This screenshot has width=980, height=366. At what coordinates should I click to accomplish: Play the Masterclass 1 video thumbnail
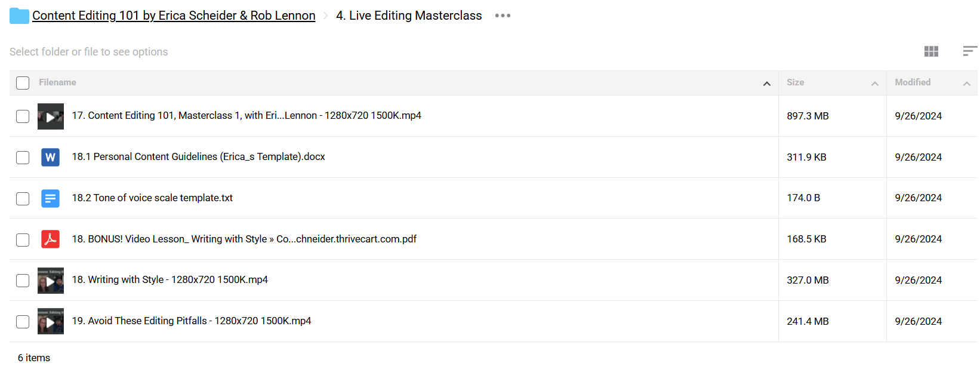coord(50,116)
